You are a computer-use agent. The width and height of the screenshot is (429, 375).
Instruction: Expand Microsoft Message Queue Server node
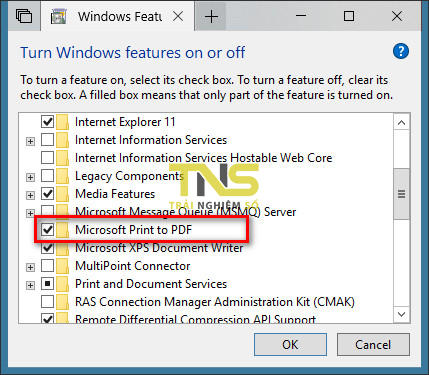click(x=30, y=213)
